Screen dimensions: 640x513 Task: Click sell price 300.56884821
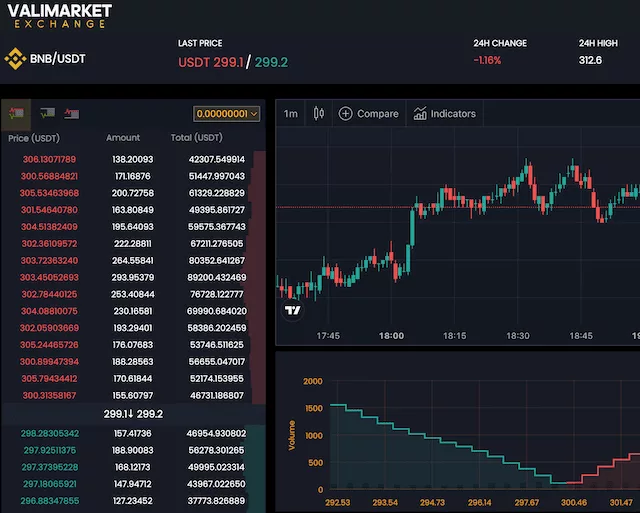pos(49,176)
